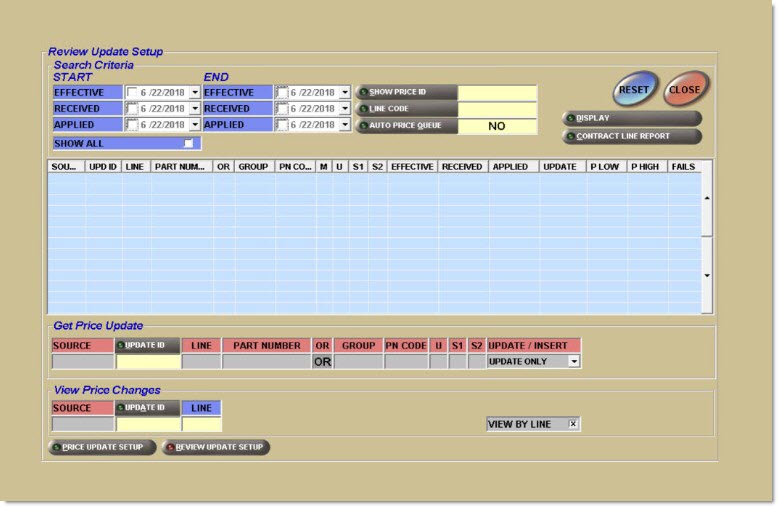The image size is (778, 507).
Task: Click Update ID button in Get Price Update
Action: (x=148, y=345)
